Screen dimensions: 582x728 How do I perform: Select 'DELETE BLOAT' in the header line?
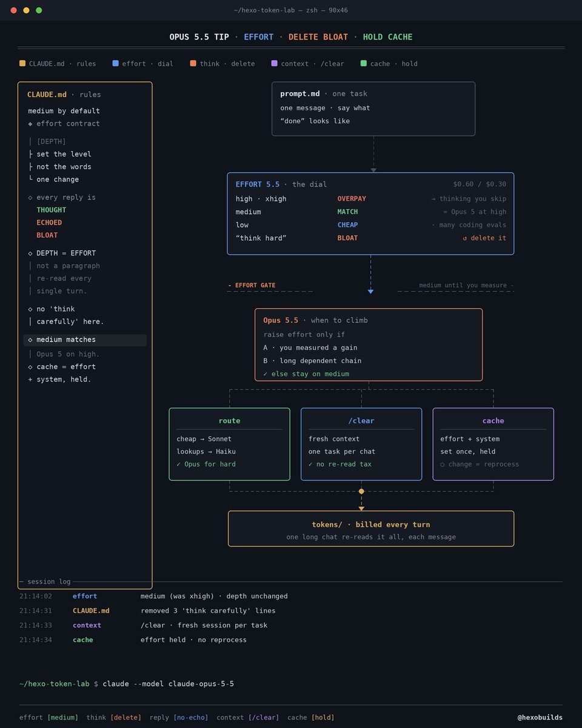click(318, 37)
